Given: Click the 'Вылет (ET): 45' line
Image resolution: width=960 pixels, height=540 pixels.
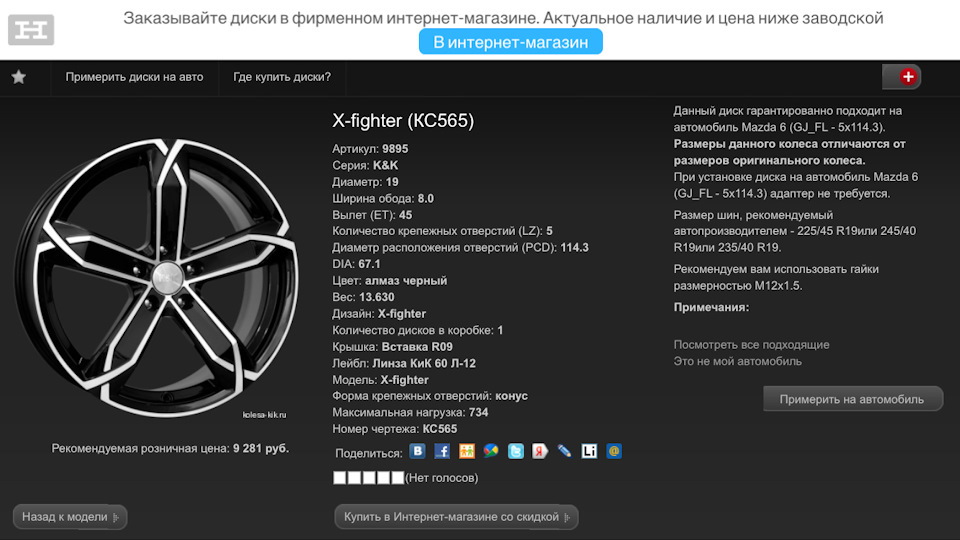Looking at the screenshot, I should pos(372,215).
